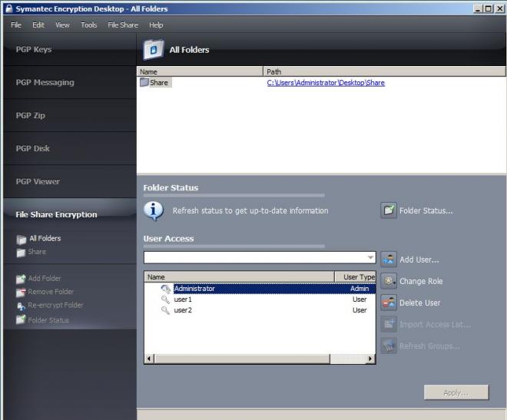The height and width of the screenshot is (420, 507).
Task: Sort users by Name column header
Action: pyautogui.click(x=239, y=277)
